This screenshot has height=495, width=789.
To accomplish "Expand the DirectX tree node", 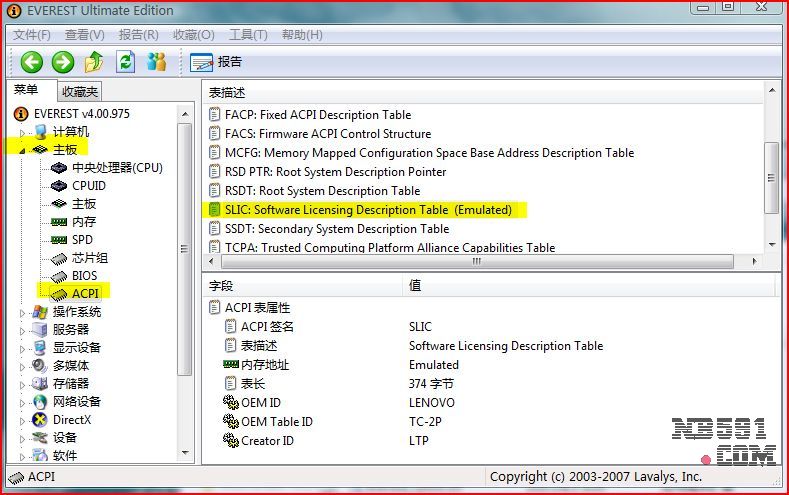I will point(23,420).
